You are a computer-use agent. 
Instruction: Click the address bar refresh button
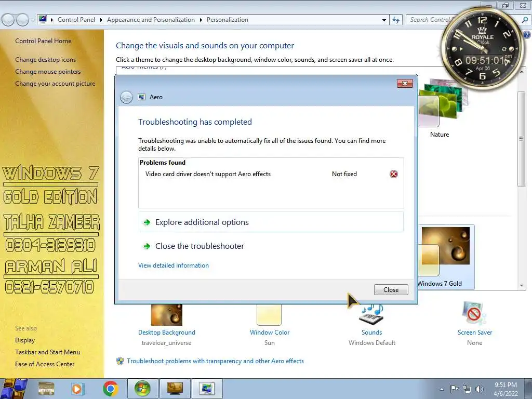395,20
